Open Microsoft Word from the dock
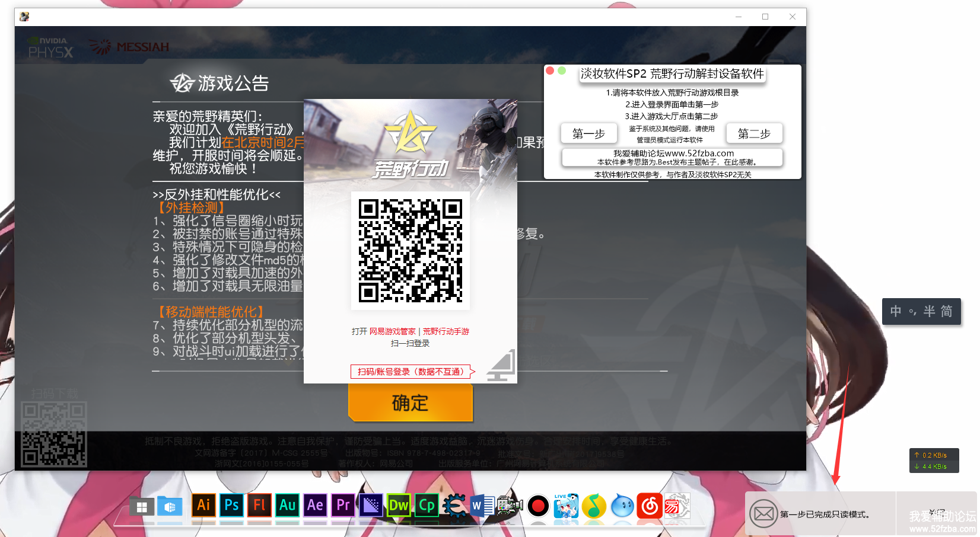This screenshot has height=537, width=980. [482, 506]
